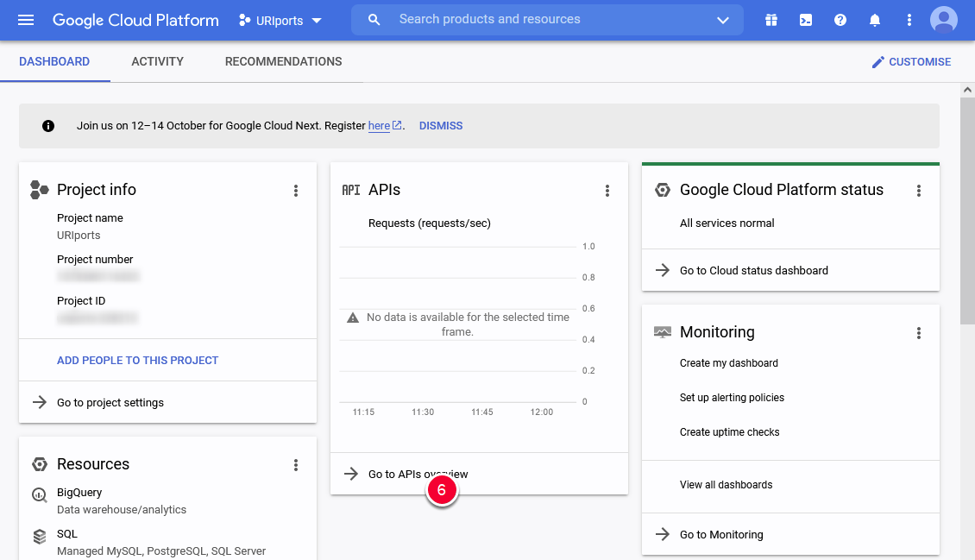Click the Google apps grid icon
975x560 pixels.
coord(771,19)
